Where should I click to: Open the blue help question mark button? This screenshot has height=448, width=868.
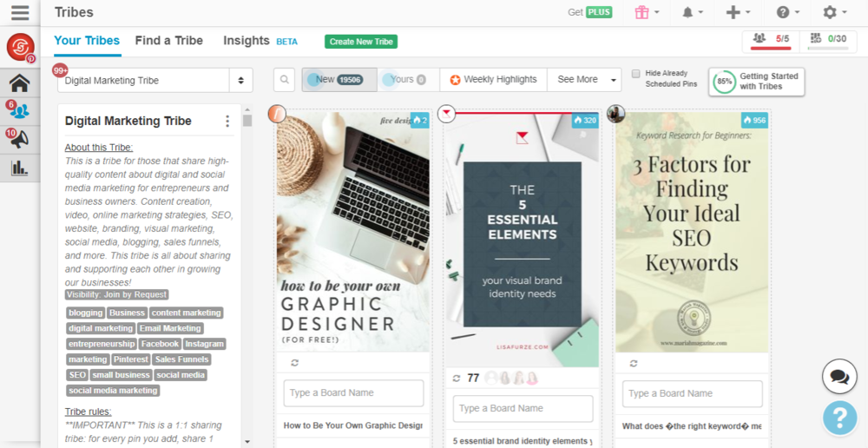coord(839,418)
